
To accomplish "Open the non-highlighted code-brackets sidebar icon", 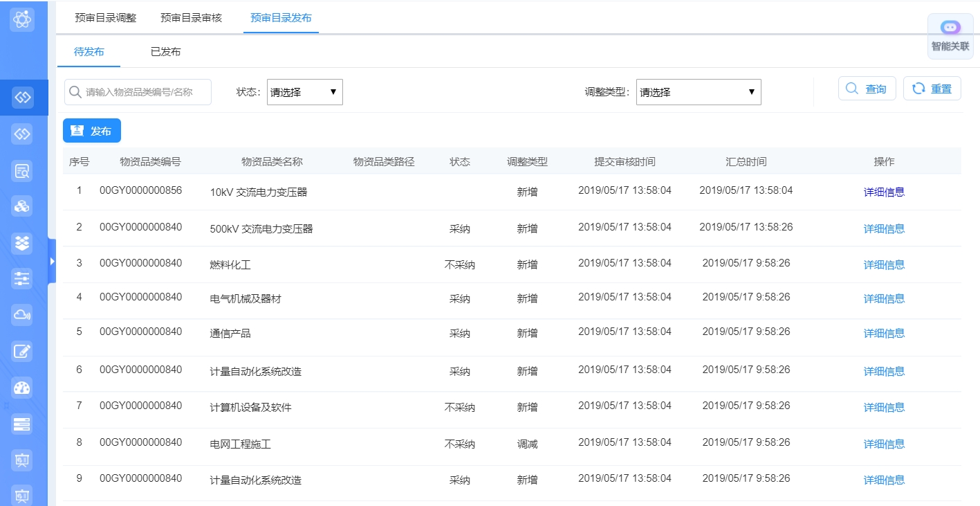I will pos(23,134).
